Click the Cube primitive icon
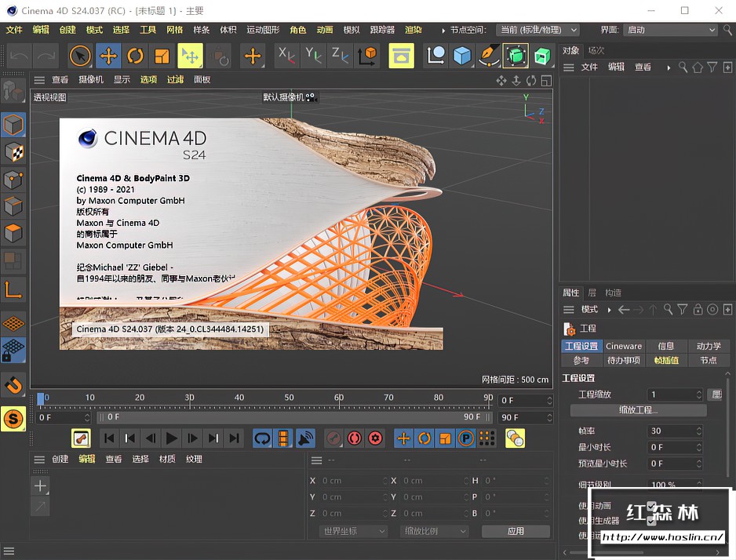Viewport: 736px width, 560px height. (x=461, y=56)
